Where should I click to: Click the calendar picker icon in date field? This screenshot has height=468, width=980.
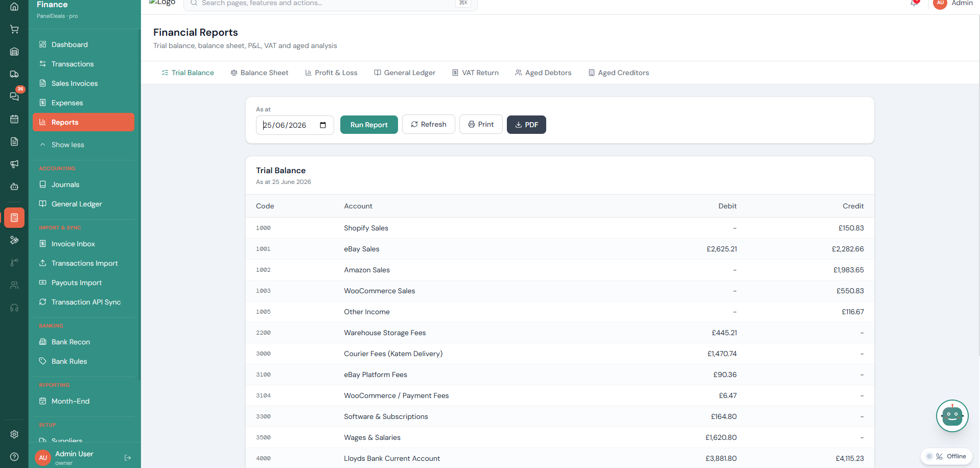tap(323, 125)
